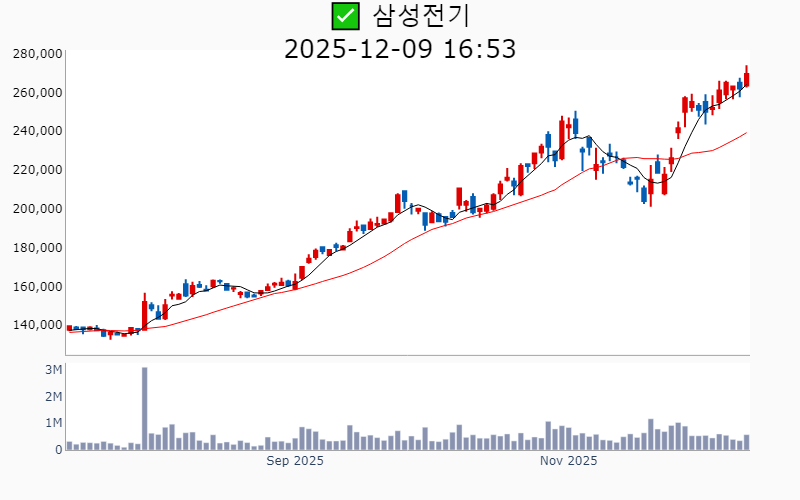
Task: Click the 삼성전기 chart title
Action: tap(420, 16)
